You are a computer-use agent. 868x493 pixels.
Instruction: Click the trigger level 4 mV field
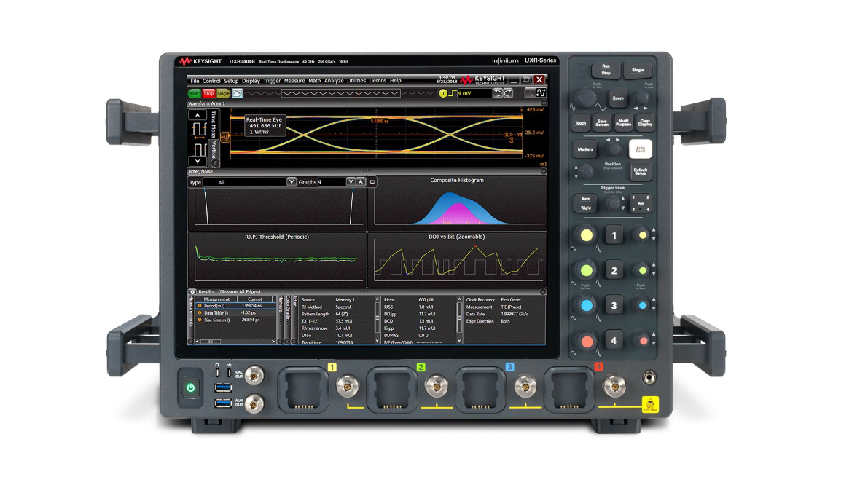474,93
